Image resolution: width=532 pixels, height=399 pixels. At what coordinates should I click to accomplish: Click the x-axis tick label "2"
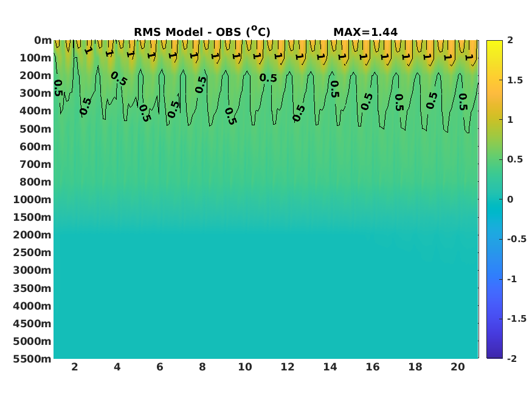(x=75, y=367)
